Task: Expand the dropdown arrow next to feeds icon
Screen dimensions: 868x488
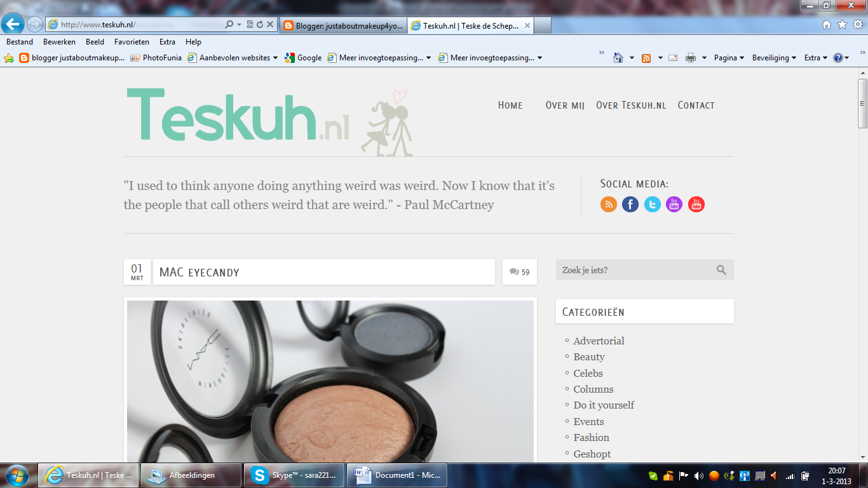Action: tap(660, 58)
